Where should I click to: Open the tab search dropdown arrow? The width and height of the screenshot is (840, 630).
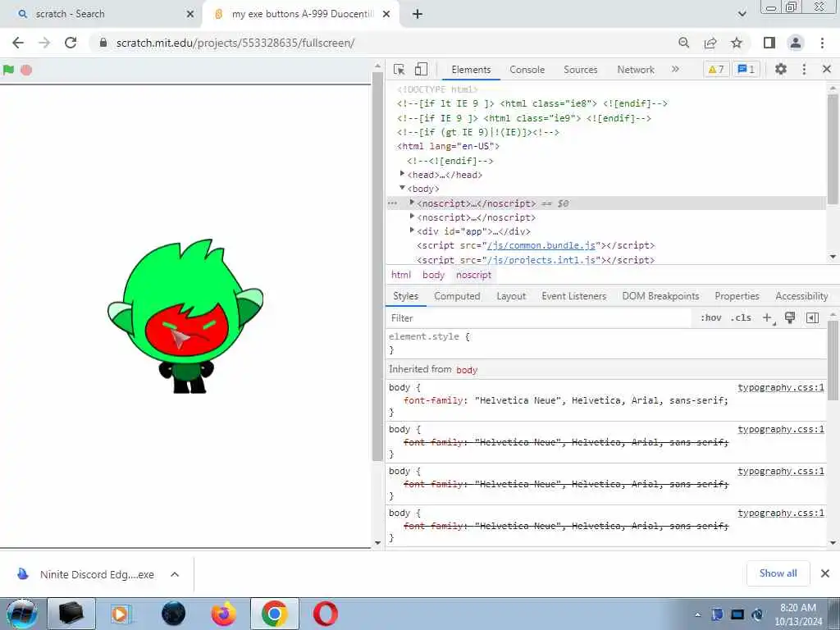(742, 14)
